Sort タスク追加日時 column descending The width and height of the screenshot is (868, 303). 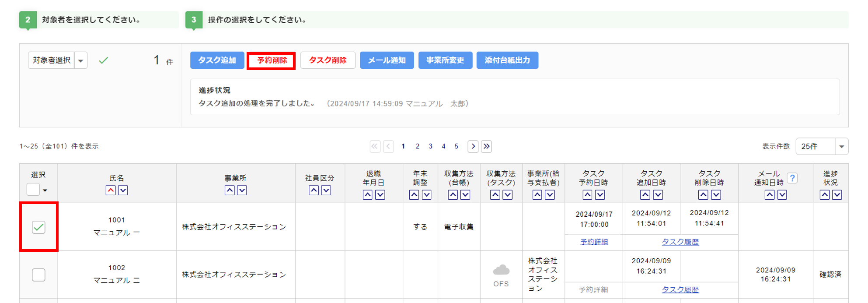coord(658,195)
